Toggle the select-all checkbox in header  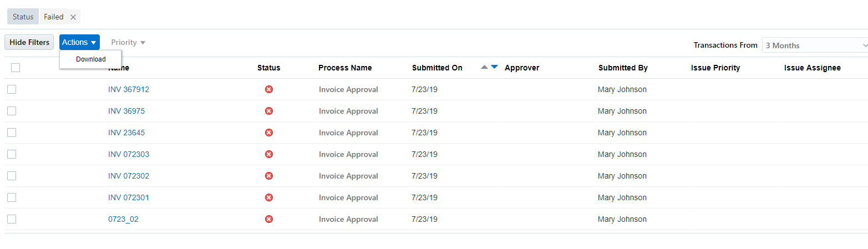pyautogui.click(x=16, y=68)
